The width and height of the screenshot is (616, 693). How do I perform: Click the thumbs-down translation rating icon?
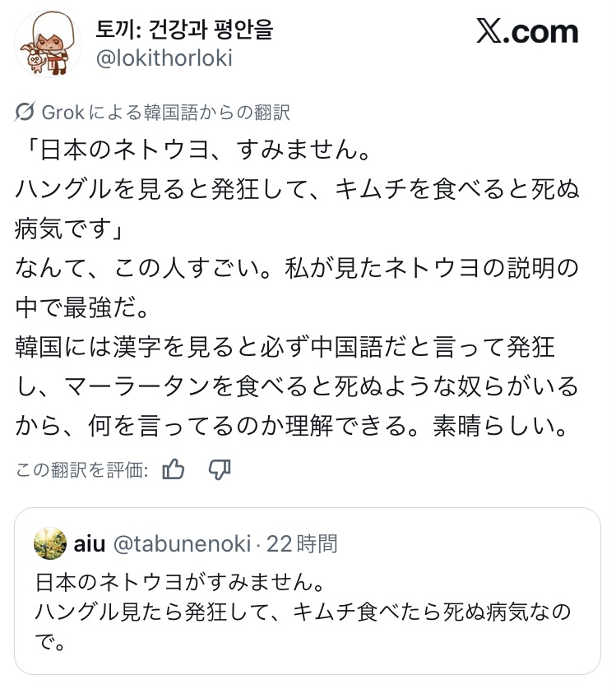(220, 469)
